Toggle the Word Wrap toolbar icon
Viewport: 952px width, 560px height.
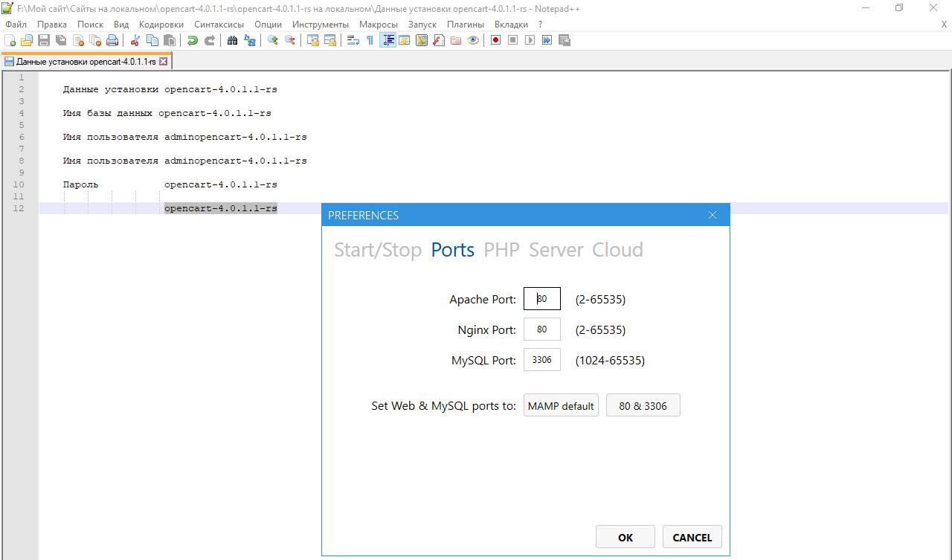353,40
